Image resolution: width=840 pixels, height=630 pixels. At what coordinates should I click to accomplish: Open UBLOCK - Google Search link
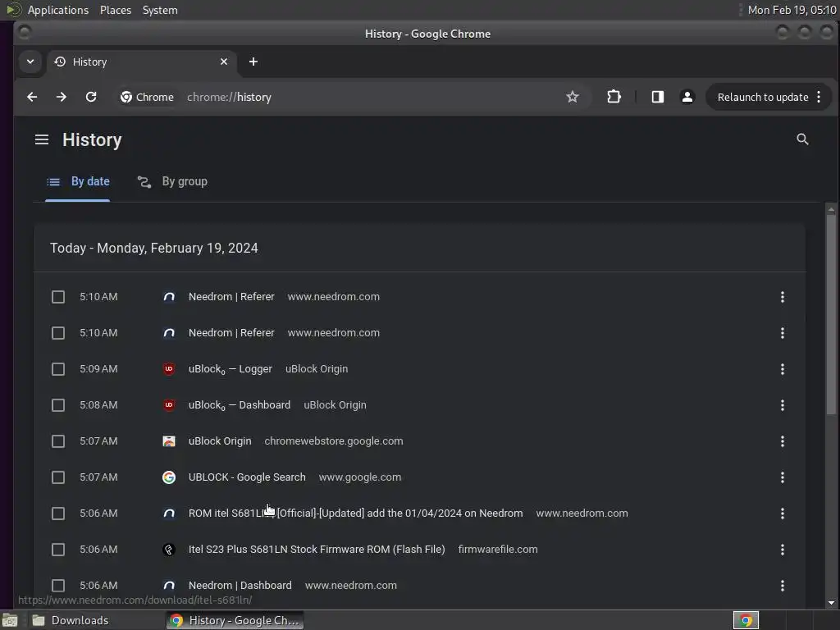247,477
